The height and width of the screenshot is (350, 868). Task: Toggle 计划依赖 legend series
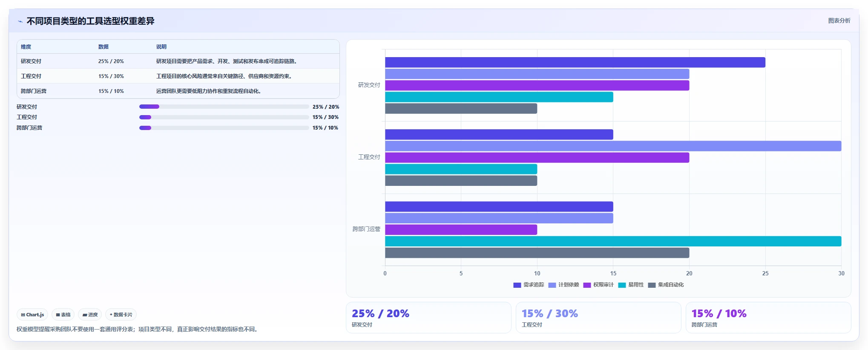click(563, 285)
